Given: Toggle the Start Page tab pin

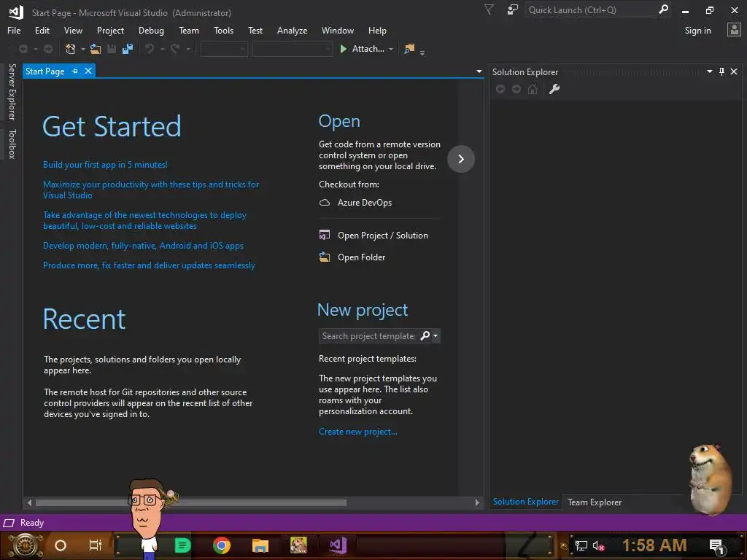Looking at the screenshot, I should (x=75, y=71).
